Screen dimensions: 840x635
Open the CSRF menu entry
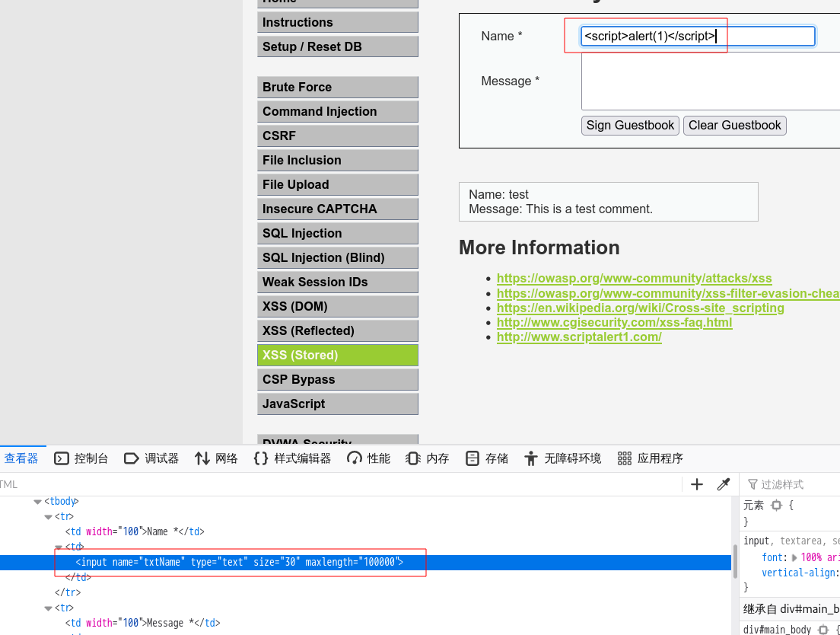tap(338, 136)
